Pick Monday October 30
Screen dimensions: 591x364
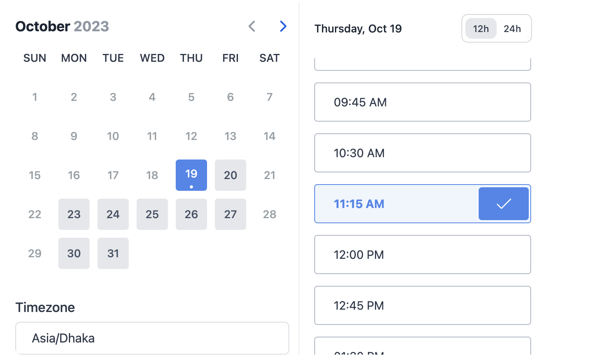point(74,253)
